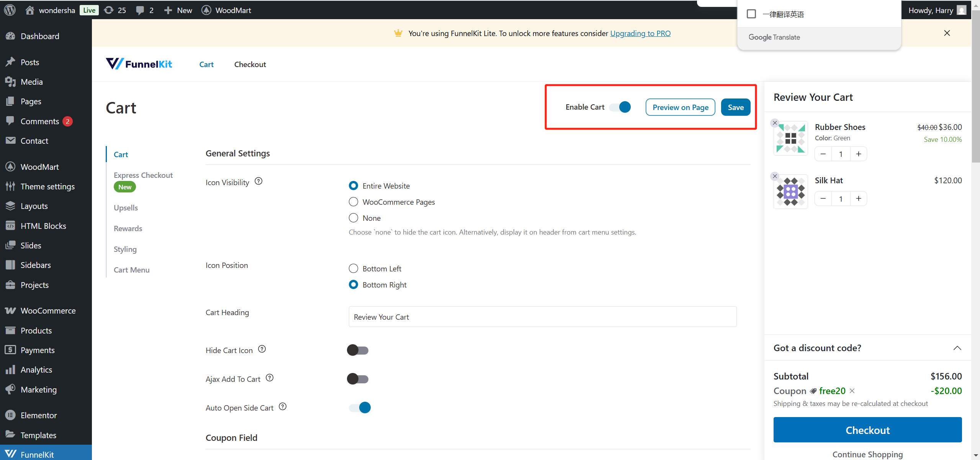The image size is (980, 460).
Task: Toggle the Enable Cart switch
Action: (620, 107)
